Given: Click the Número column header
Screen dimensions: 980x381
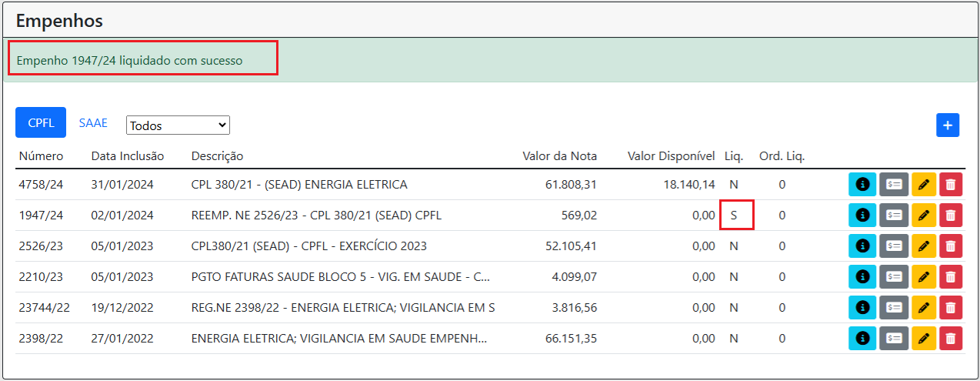Looking at the screenshot, I should point(42,156).
